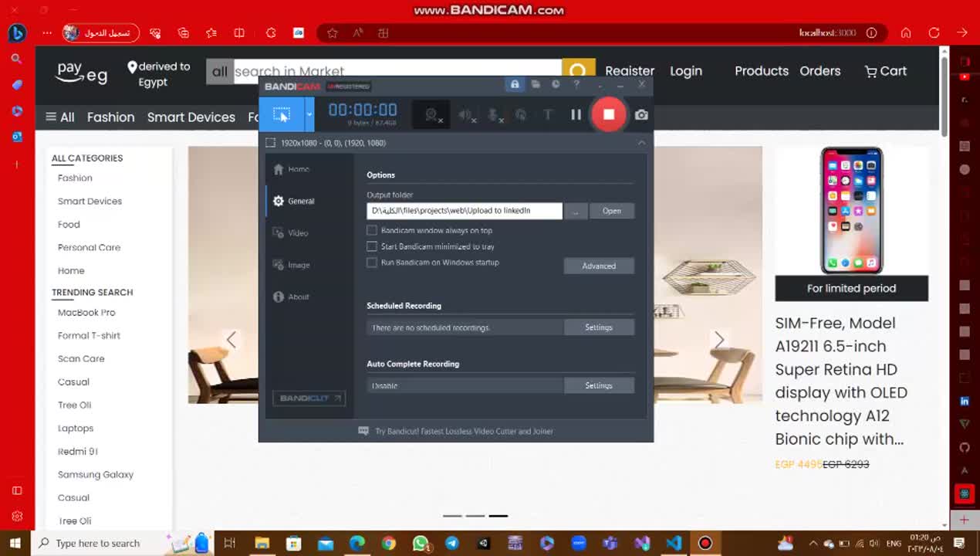
Task: Select the first carousel indicator dash
Action: tap(452, 515)
